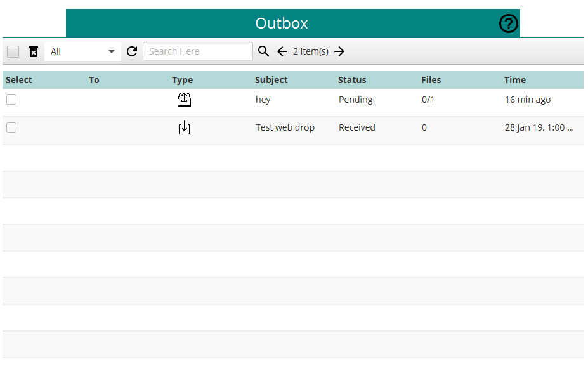Open the Test web drop message
The image size is (588, 369).
click(x=285, y=127)
